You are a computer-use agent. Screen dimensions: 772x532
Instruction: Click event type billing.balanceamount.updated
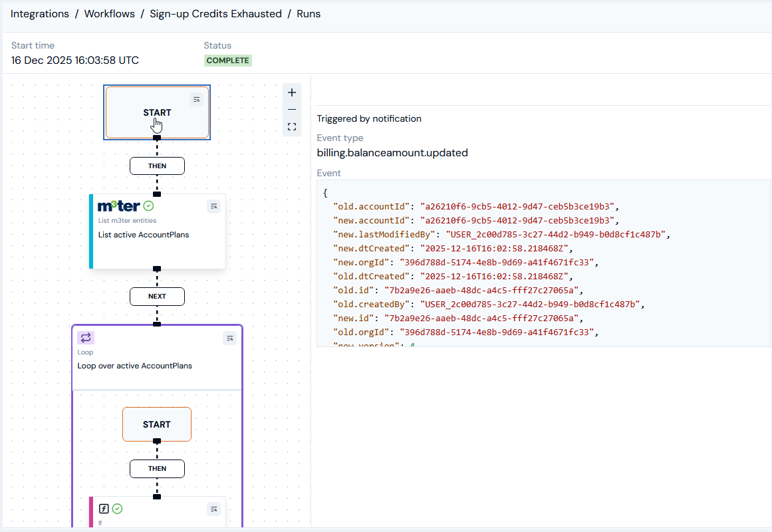click(392, 153)
